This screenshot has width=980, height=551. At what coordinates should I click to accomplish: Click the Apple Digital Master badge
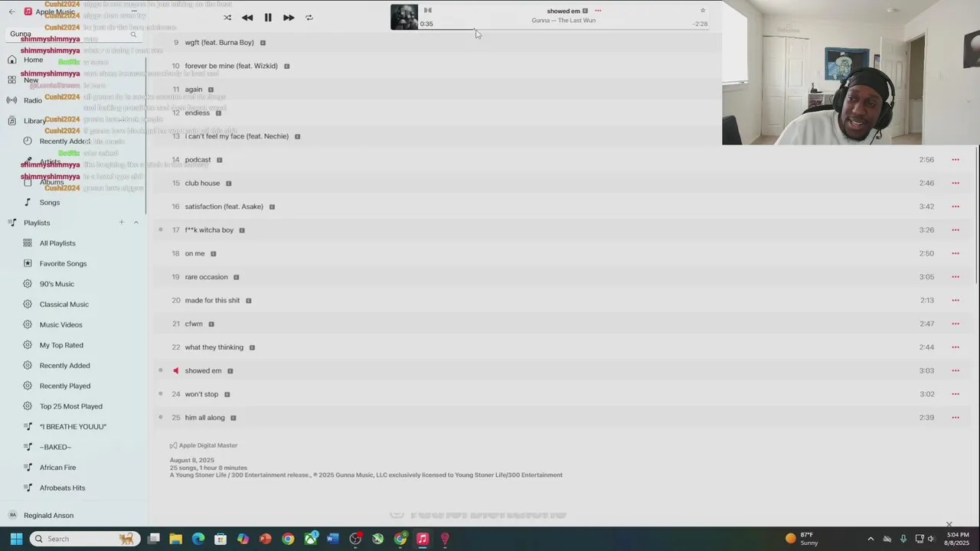pyautogui.click(x=204, y=445)
